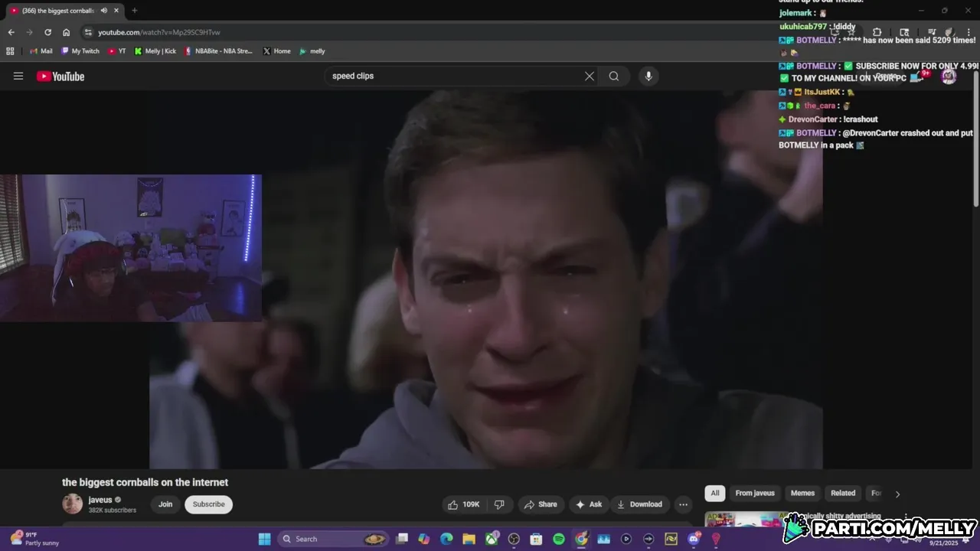Click the taskbar Search box

point(334,539)
